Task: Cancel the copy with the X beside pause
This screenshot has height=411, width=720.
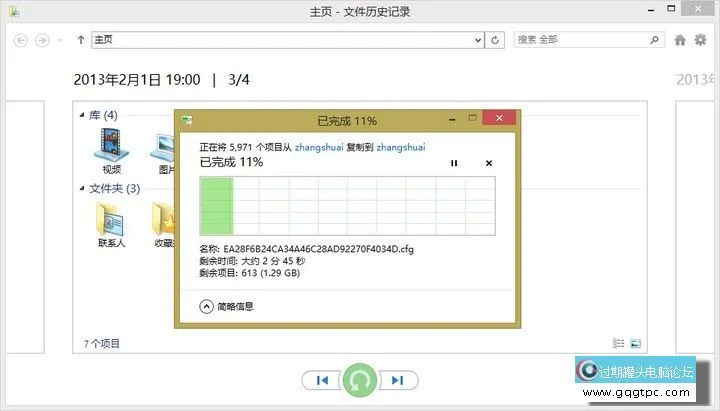Action: point(489,163)
